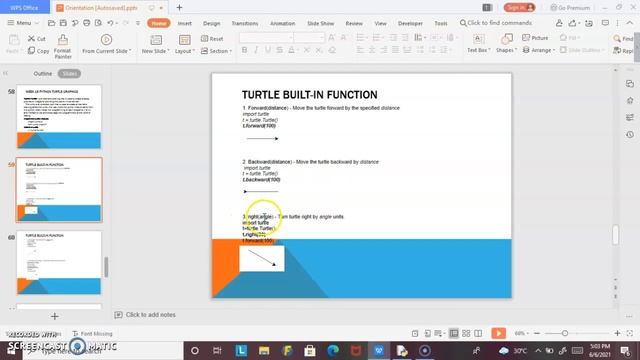The image size is (640, 360).
Task: Select slide 58 thumbnail
Action: tap(59, 117)
